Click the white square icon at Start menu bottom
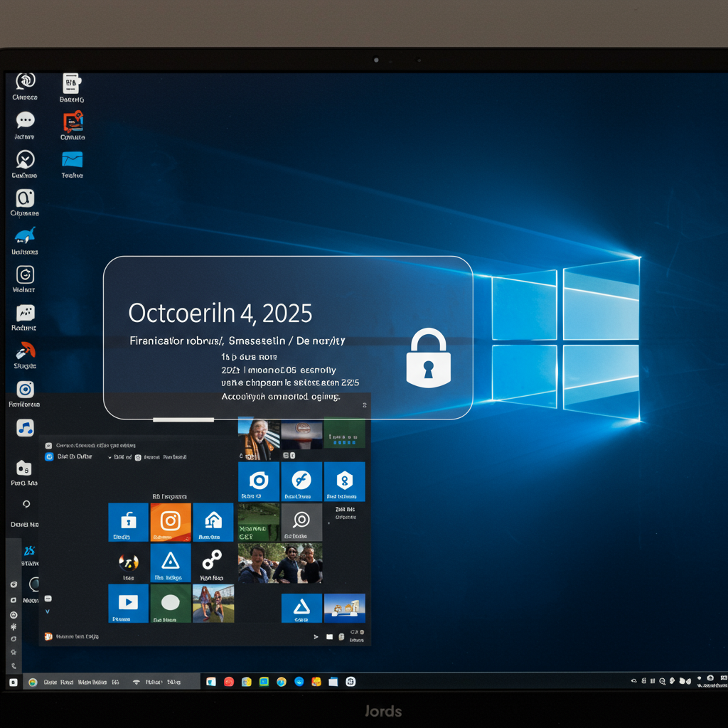 329,636
